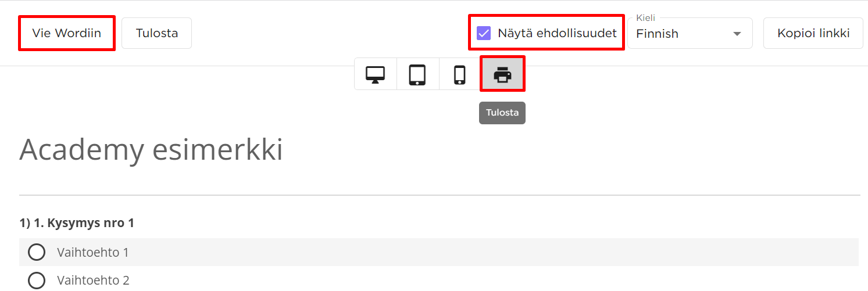Viewport: 868px width, 291px height.
Task: Switch to mobile phone preview icon
Action: (x=460, y=75)
